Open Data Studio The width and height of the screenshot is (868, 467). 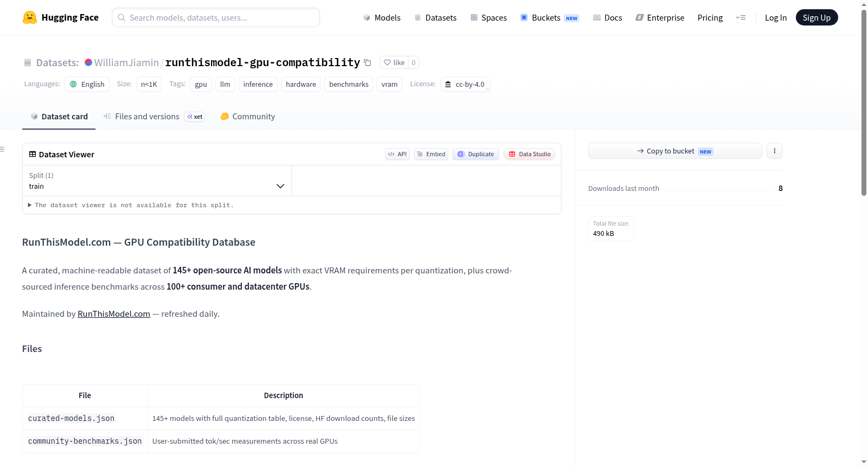pyautogui.click(x=529, y=154)
